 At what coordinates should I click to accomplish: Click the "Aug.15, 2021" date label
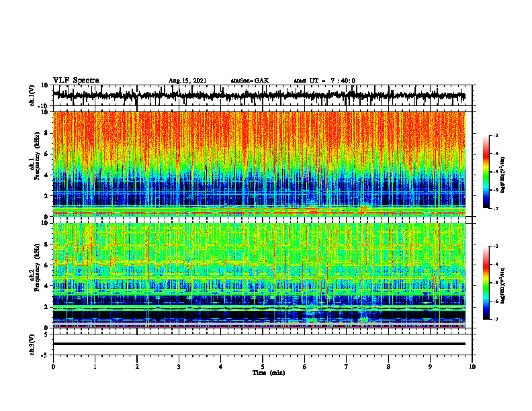(187, 81)
